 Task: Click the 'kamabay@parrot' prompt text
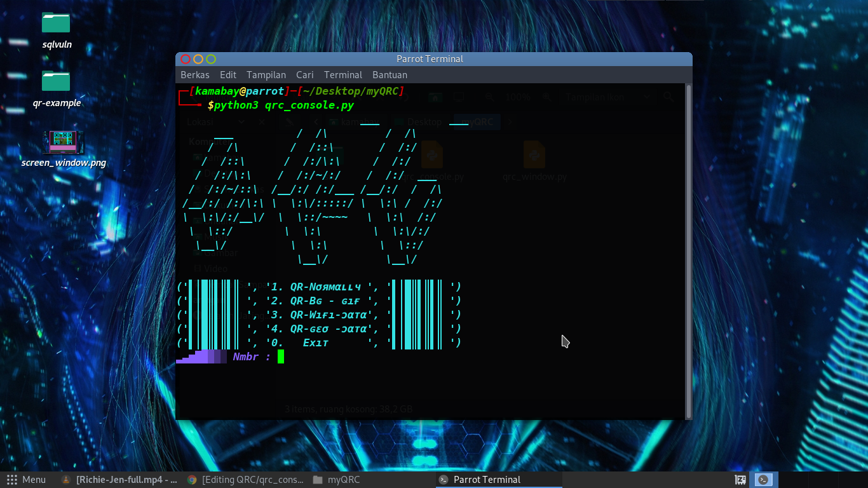point(240,91)
